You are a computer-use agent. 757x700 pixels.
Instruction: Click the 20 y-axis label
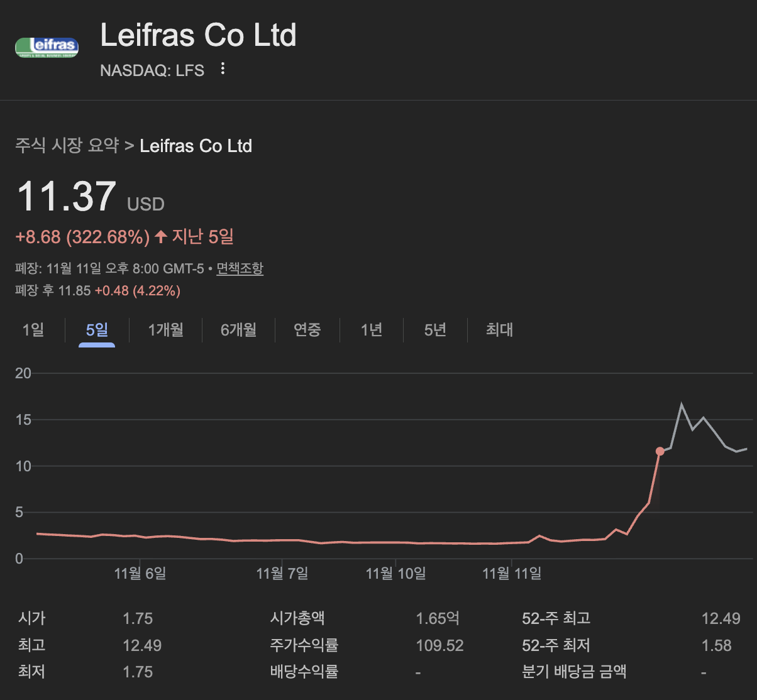coord(23,373)
